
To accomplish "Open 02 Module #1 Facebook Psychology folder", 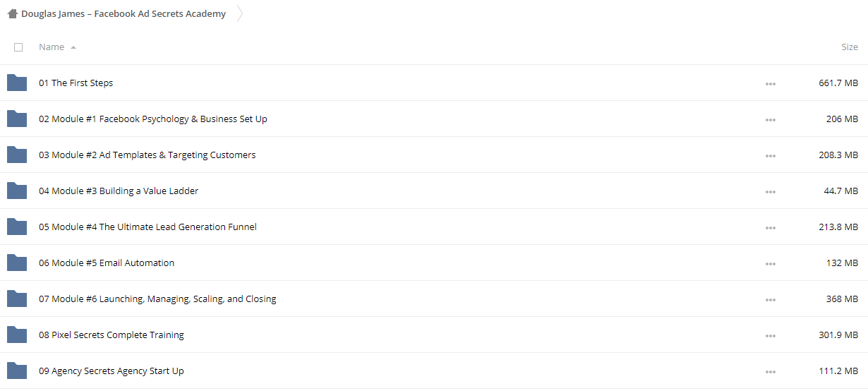I will [153, 119].
